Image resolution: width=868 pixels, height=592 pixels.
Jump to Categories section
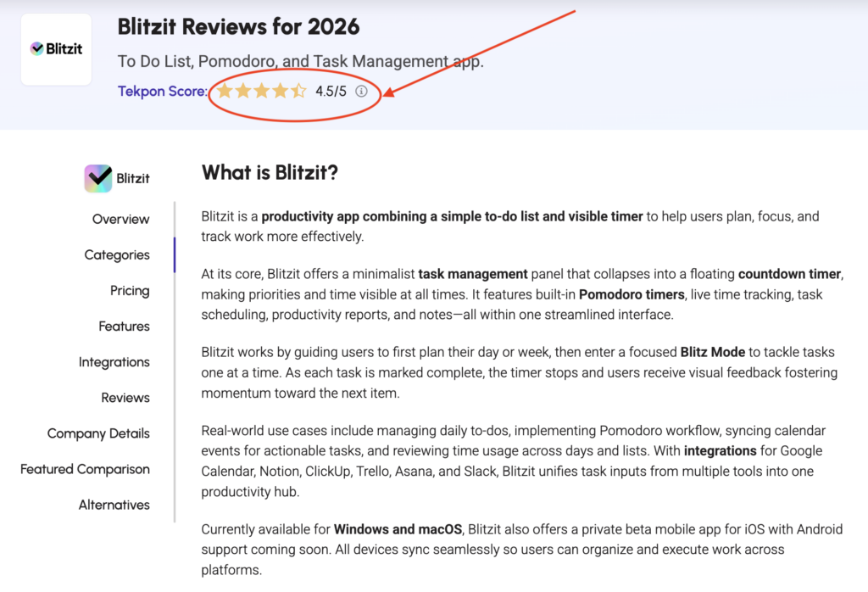coord(117,254)
